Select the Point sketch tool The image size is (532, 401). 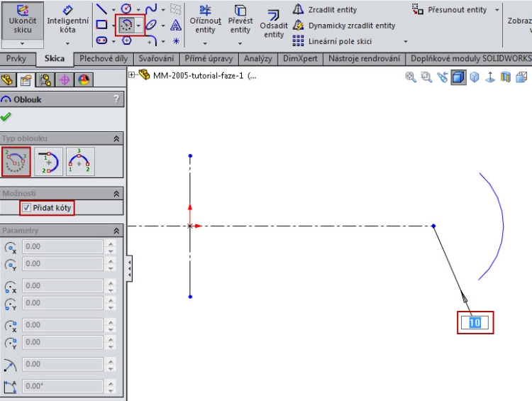pos(176,41)
